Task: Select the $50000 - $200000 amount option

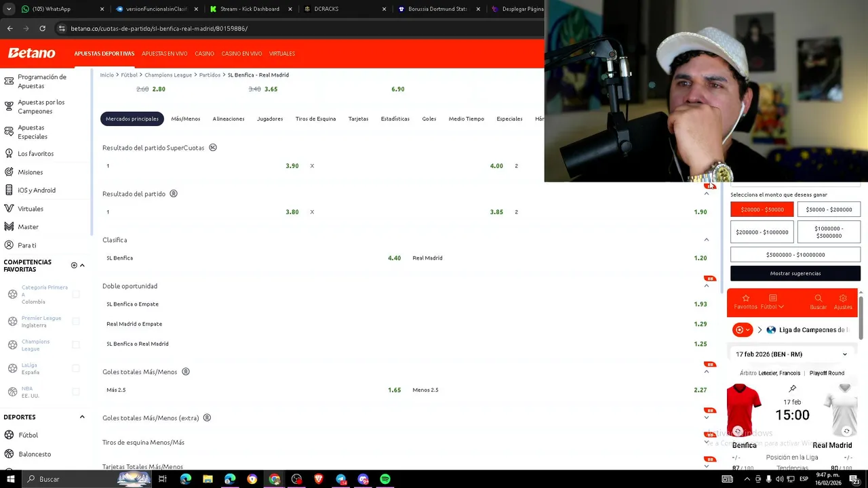Action: coord(829,209)
